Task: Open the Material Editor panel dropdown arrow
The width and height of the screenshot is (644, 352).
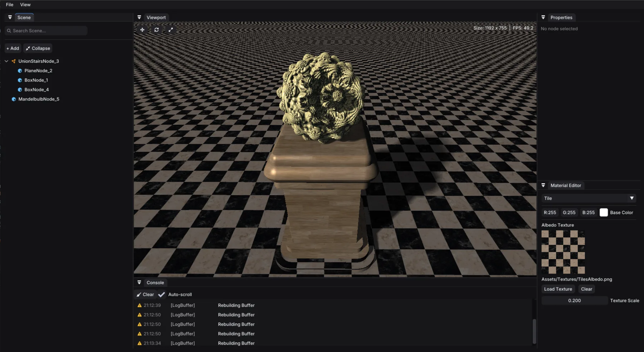Action: pyautogui.click(x=543, y=185)
